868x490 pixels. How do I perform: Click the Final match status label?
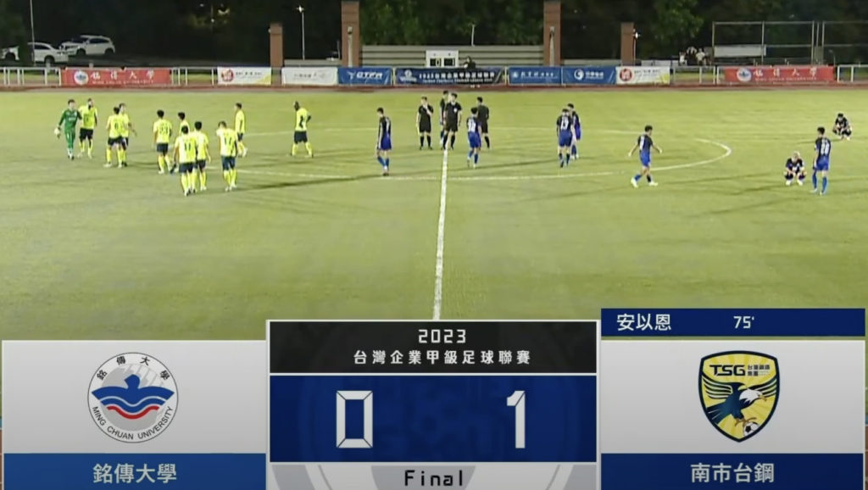(x=433, y=478)
